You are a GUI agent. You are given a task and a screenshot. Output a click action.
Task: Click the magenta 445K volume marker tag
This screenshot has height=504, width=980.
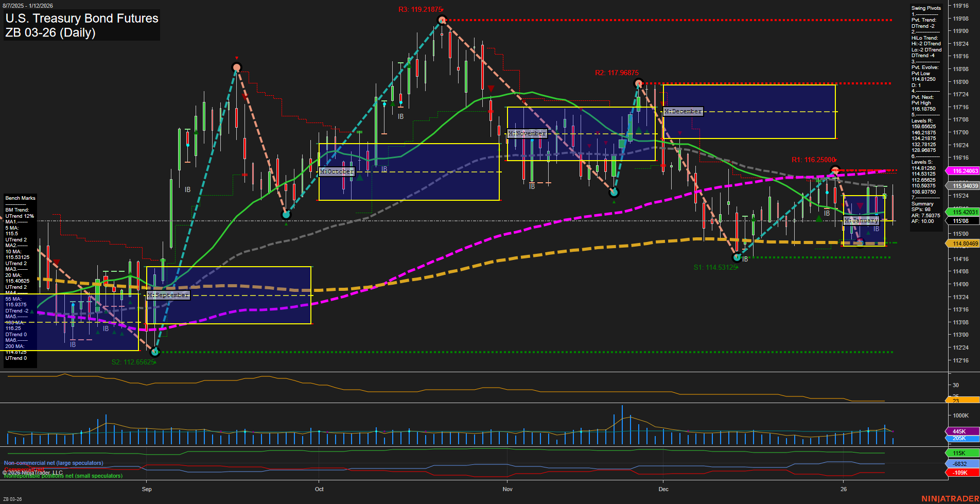point(960,430)
